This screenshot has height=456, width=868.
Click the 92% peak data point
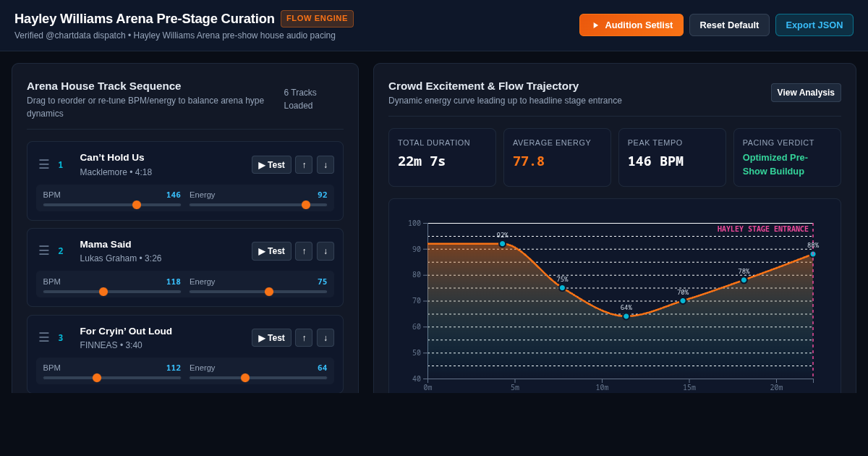[x=503, y=244]
